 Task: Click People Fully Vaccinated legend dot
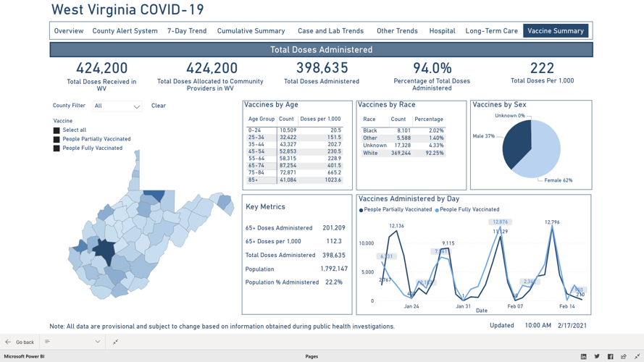pos(437,210)
